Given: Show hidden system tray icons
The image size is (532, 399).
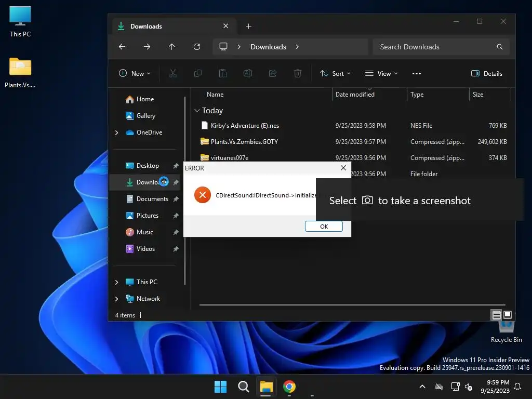Looking at the screenshot, I should pyautogui.click(x=422, y=387).
